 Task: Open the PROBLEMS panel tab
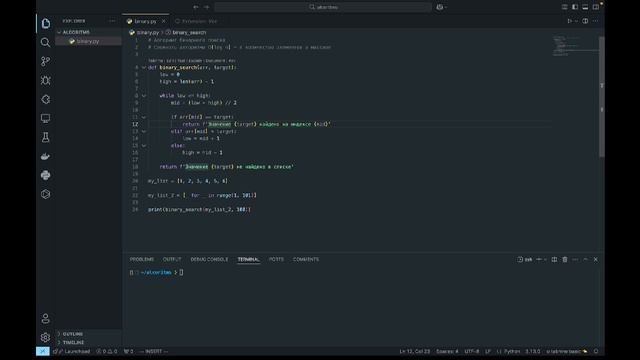pos(142,259)
